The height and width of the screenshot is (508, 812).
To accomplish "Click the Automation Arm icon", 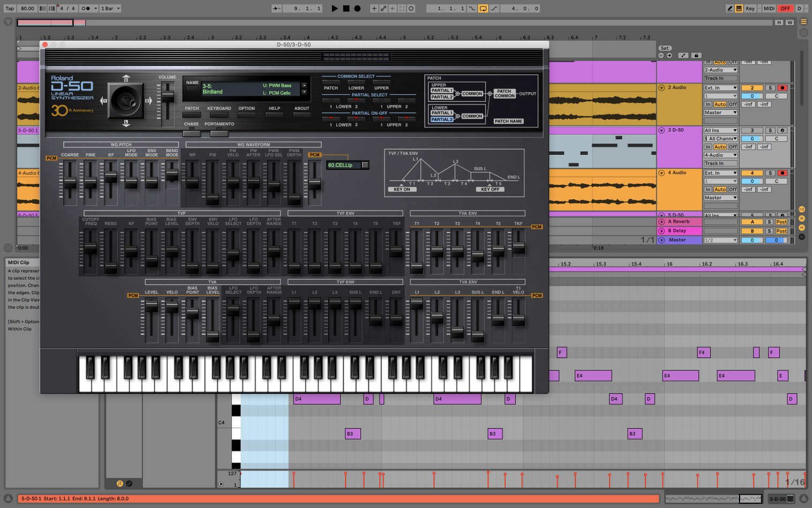I will (384, 9).
